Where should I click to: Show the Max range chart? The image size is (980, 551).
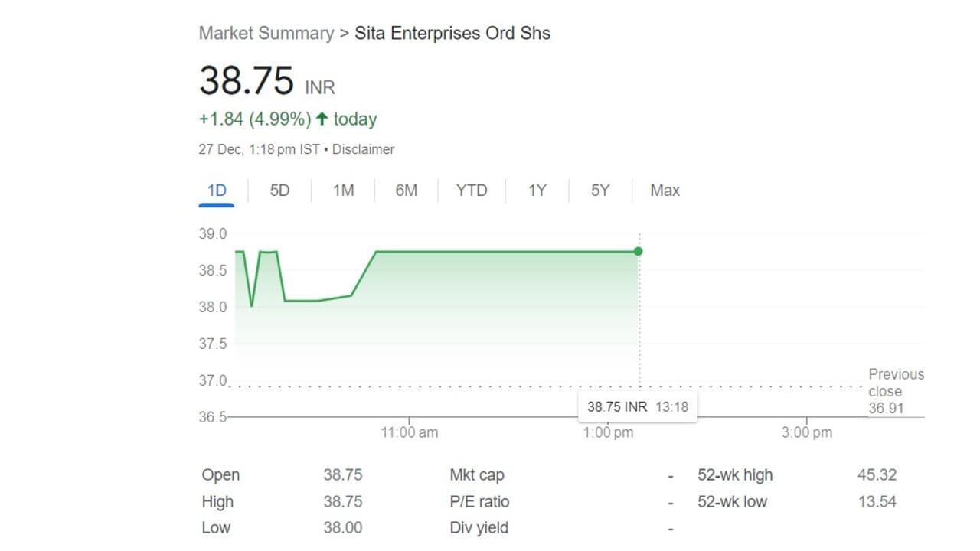click(665, 191)
